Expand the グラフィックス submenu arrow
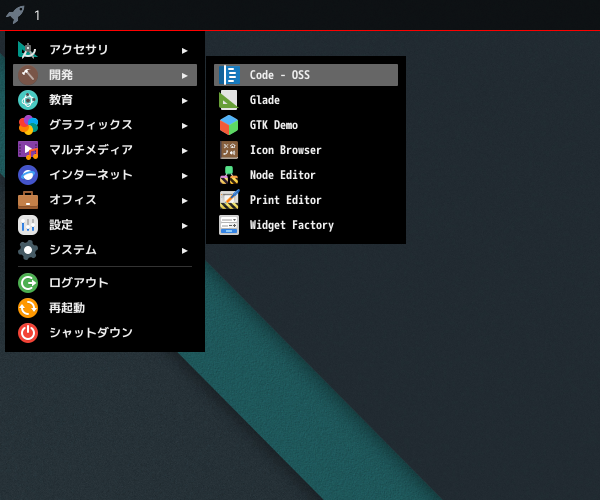The image size is (600, 500). (x=184, y=125)
